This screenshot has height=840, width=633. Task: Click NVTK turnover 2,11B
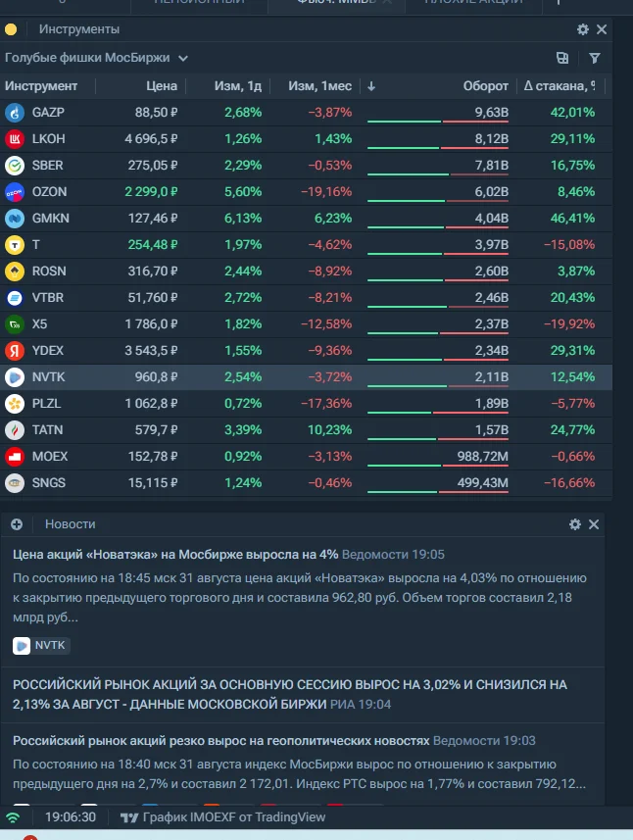(492, 377)
